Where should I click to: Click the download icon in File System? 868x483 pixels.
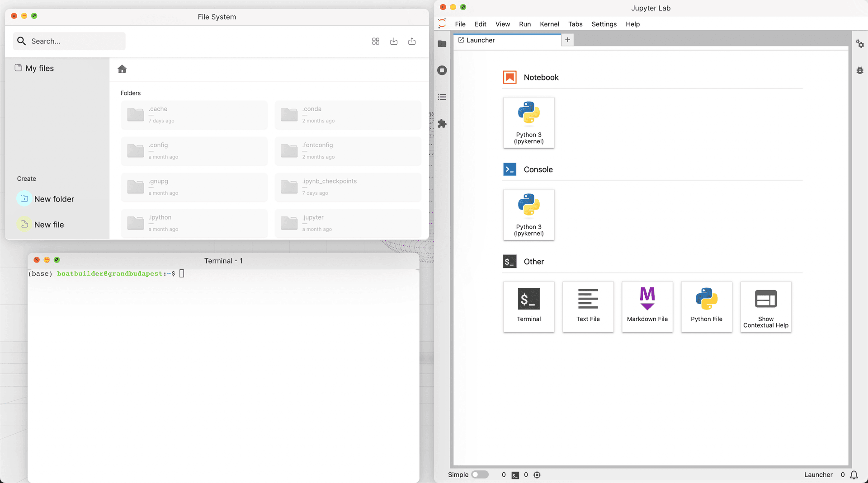point(394,42)
